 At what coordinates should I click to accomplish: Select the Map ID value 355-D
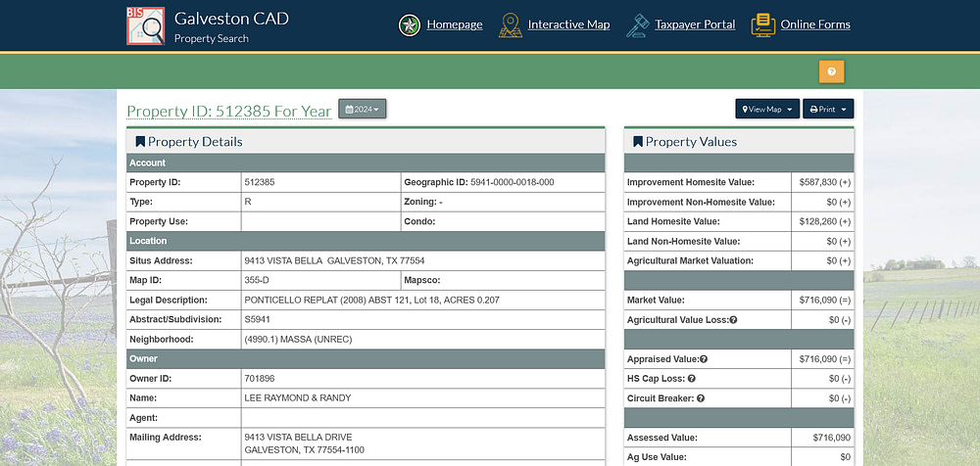[x=256, y=280]
